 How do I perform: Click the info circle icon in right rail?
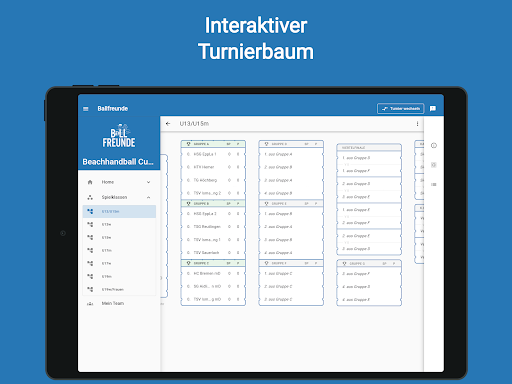(434, 145)
